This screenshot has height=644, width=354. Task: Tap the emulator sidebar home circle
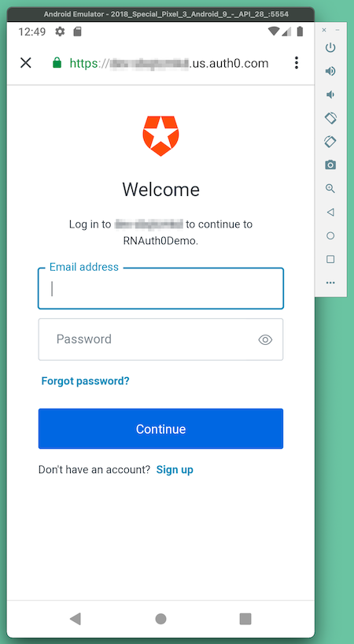tap(330, 235)
